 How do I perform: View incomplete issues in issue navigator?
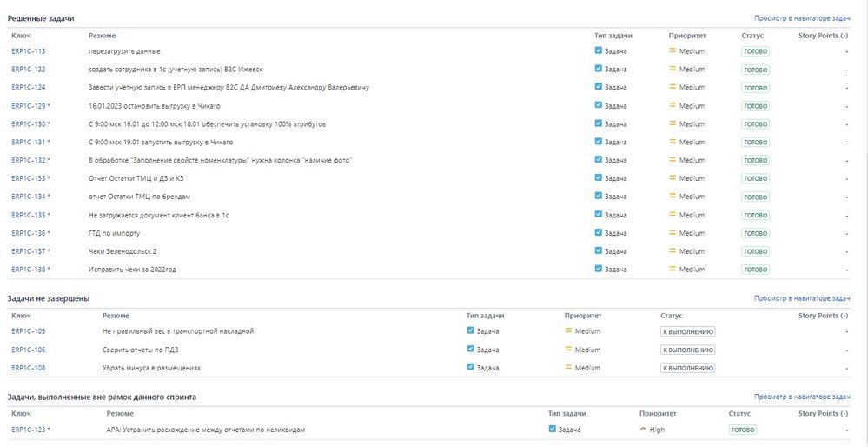[802, 298]
